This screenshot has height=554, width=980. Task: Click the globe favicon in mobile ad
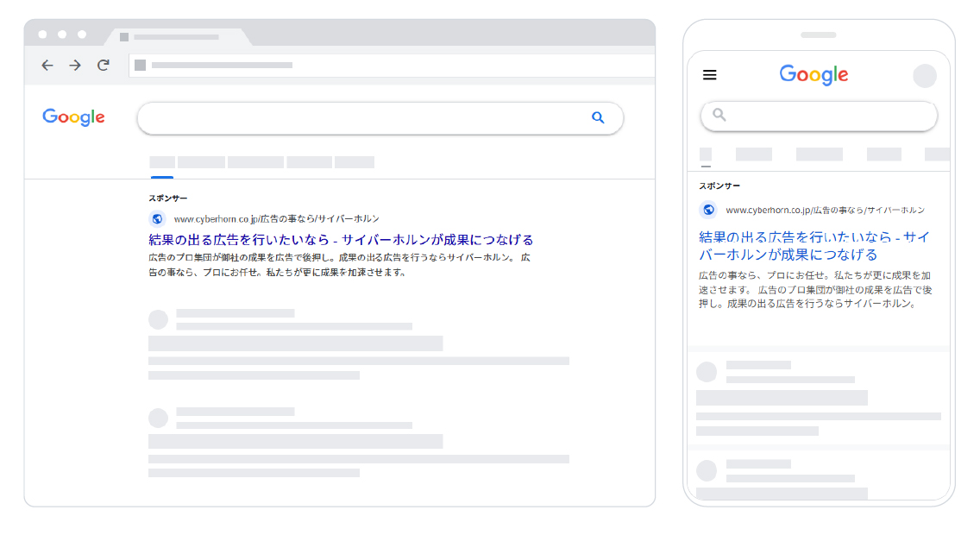click(708, 210)
